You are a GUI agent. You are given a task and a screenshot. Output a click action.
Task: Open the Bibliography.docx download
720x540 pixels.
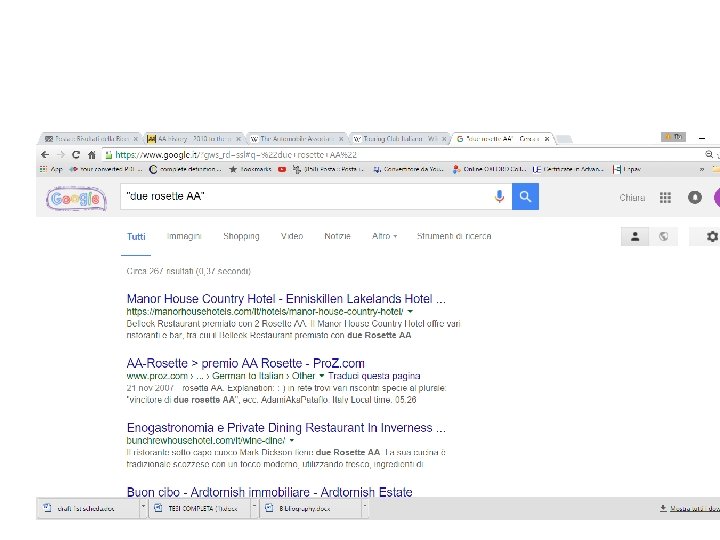click(x=310, y=508)
